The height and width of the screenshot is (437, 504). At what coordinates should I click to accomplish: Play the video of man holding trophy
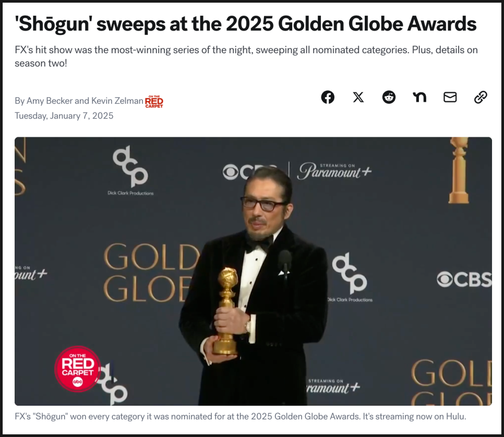click(x=253, y=271)
